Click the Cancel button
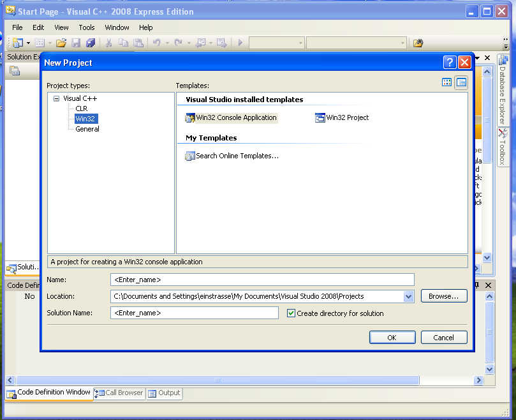The width and height of the screenshot is (516, 420). 444,338
